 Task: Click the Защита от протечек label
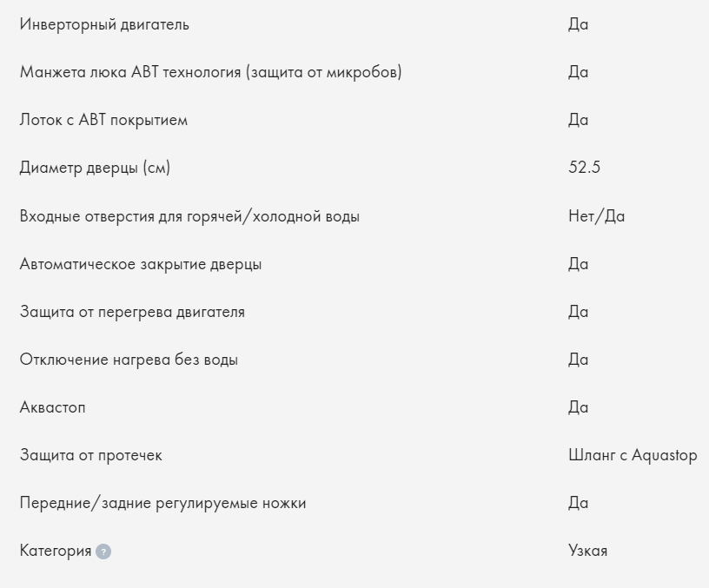(90, 455)
